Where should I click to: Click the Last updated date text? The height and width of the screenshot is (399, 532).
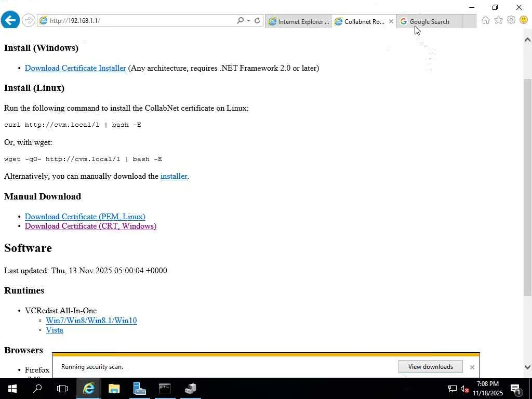tap(86, 271)
